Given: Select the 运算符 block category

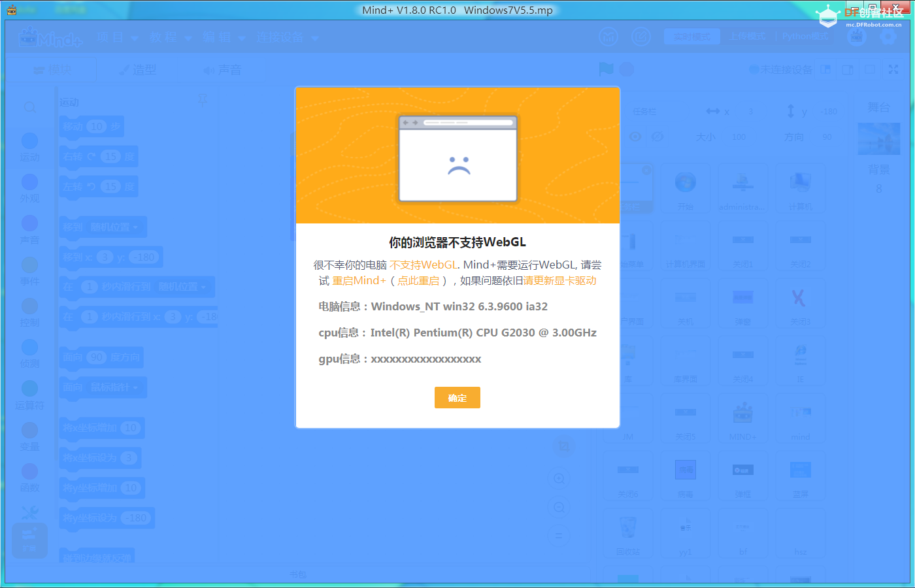Looking at the screenshot, I should [29, 395].
